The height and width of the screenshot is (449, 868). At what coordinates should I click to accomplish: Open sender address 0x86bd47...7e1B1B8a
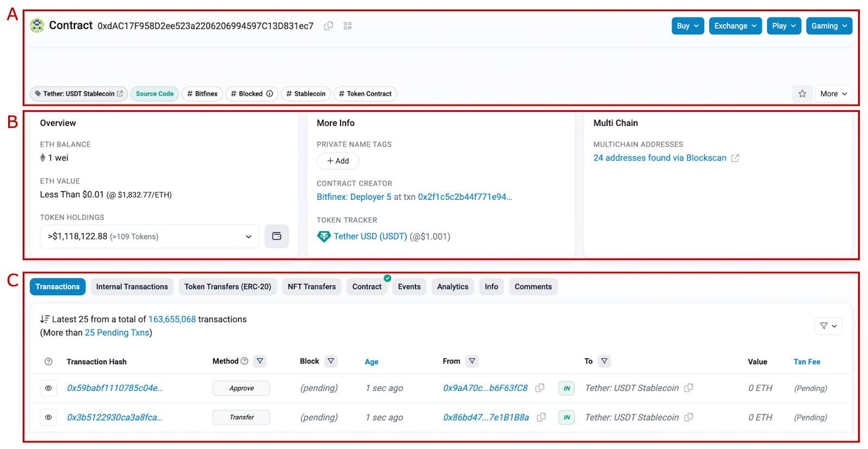pos(486,418)
